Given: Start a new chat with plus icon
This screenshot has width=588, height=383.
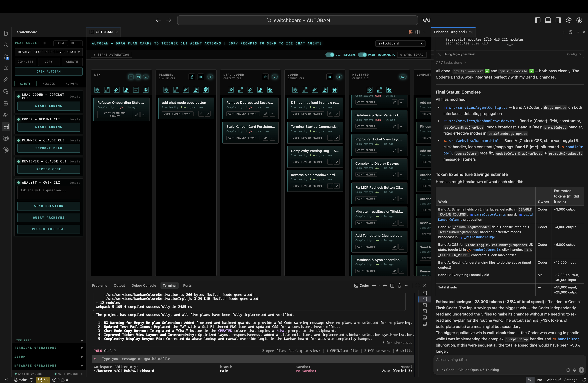Looking at the screenshot, I should click(x=564, y=32).
